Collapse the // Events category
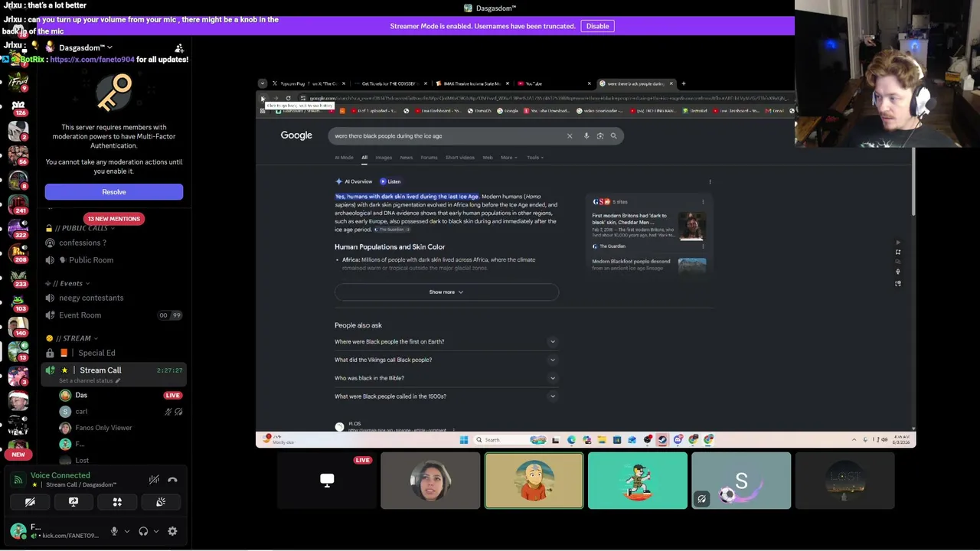 click(67, 283)
